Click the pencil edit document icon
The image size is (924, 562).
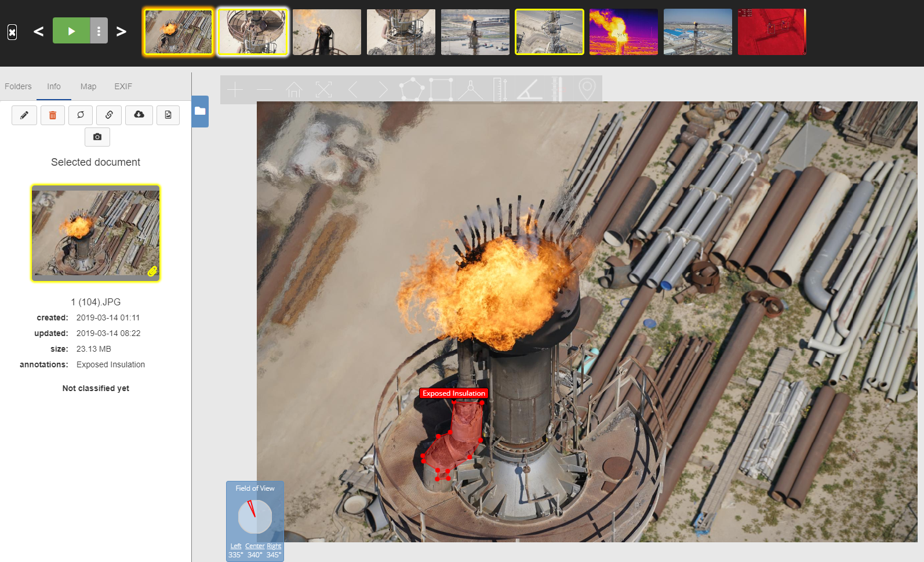point(24,115)
